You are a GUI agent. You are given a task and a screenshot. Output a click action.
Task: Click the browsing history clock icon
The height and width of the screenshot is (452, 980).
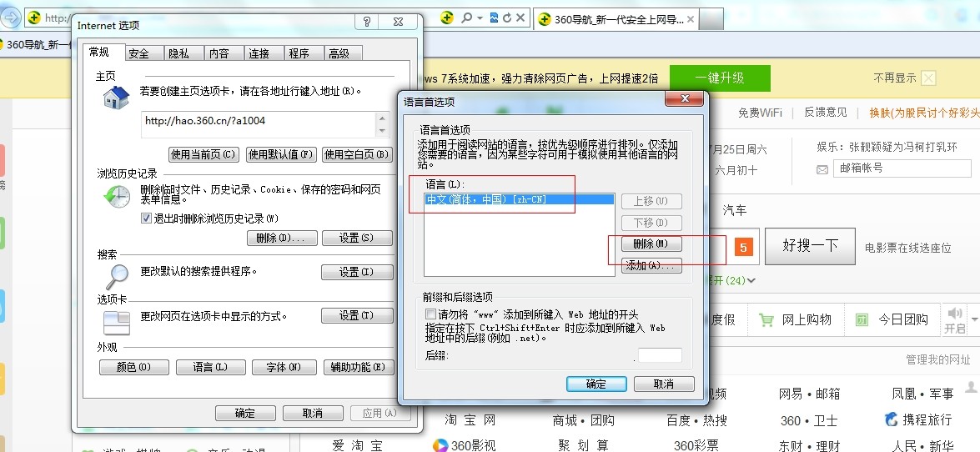click(117, 197)
